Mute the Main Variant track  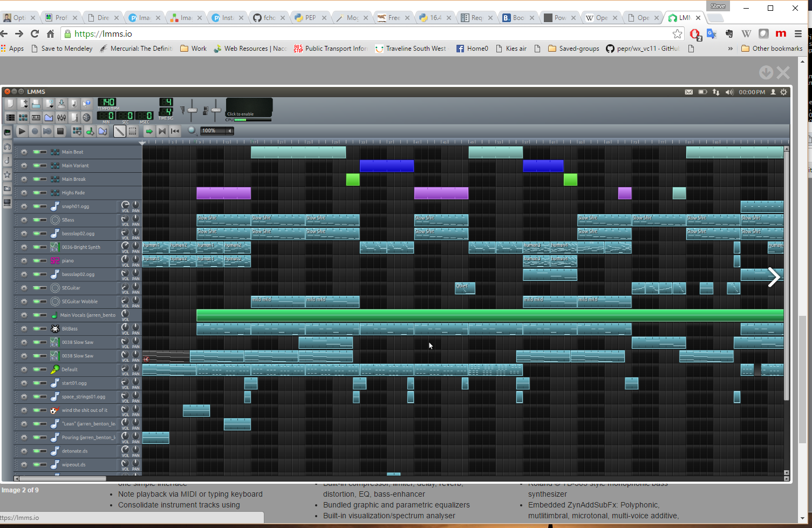tap(36, 166)
